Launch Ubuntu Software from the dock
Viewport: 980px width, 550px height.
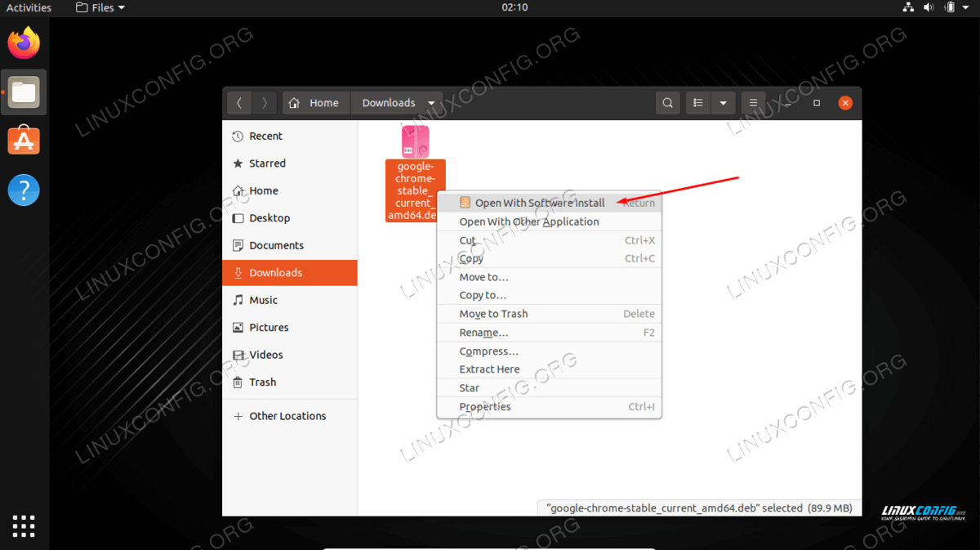24,141
